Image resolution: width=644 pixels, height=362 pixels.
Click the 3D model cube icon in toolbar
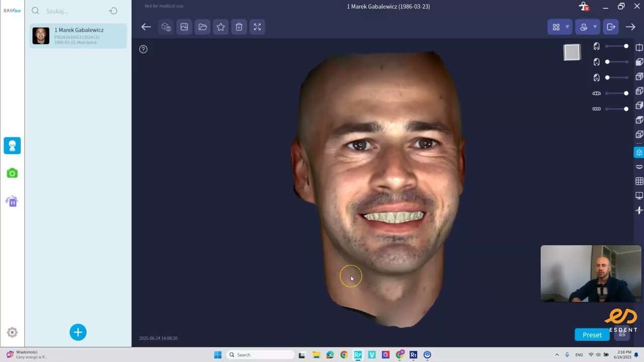pos(166,27)
